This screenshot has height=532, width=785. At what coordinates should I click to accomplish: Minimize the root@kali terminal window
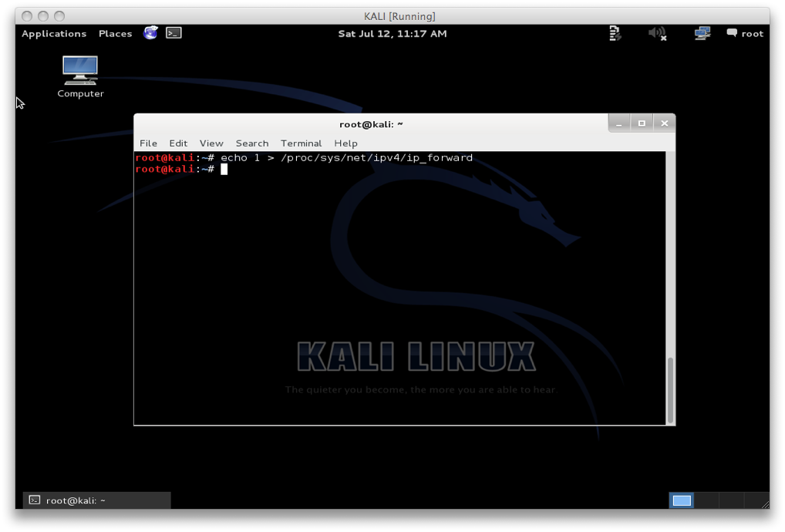[619, 123]
